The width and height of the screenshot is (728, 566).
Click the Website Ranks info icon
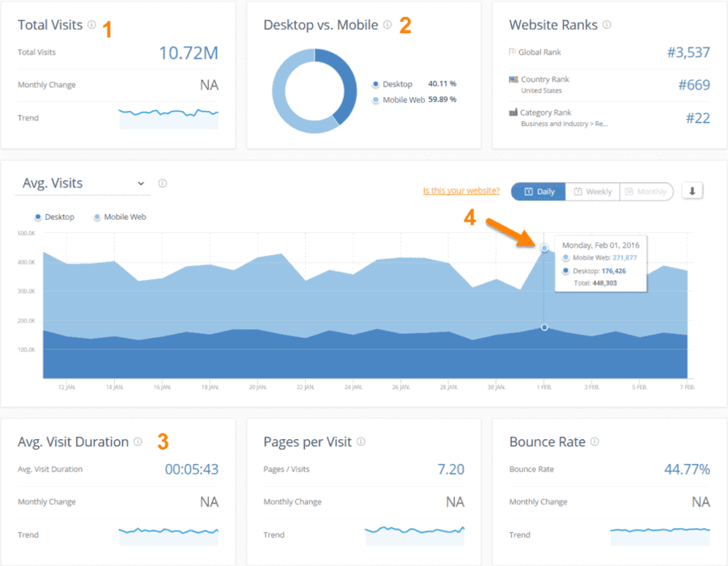tap(607, 26)
